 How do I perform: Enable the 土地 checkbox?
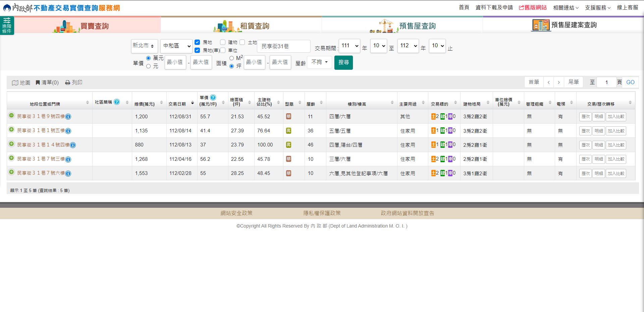coord(242,42)
